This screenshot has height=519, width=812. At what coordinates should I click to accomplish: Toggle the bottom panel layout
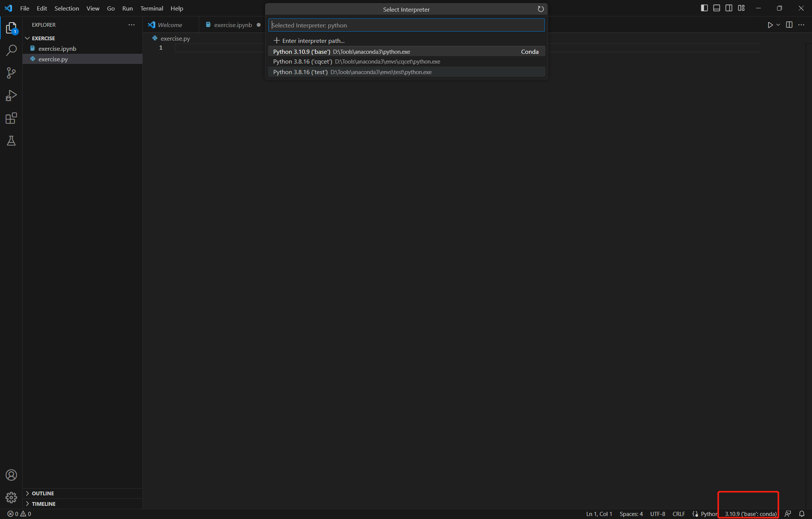point(717,8)
